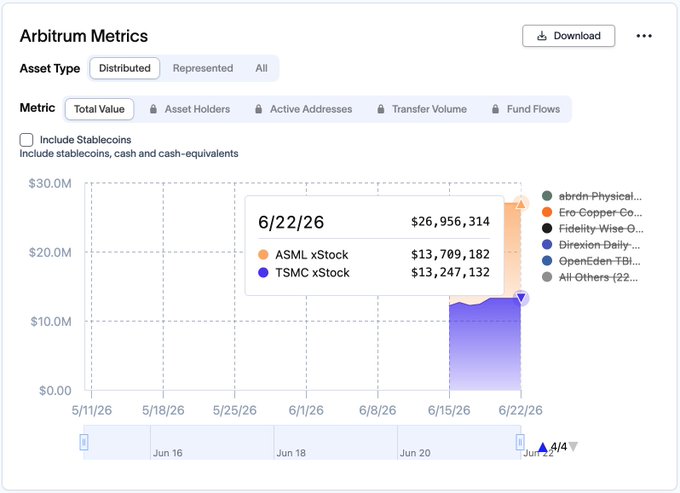Enable the Include Stablecoins checkbox

pos(26,140)
